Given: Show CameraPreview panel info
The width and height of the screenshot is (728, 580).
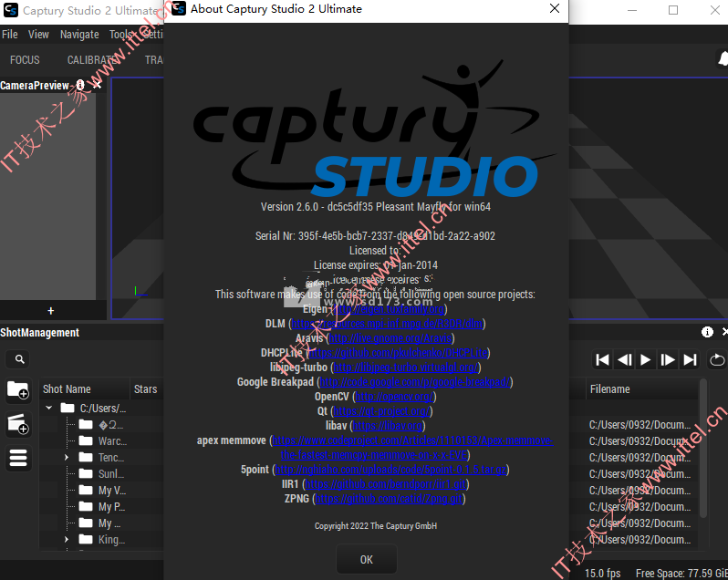Looking at the screenshot, I should click(80, 85).
